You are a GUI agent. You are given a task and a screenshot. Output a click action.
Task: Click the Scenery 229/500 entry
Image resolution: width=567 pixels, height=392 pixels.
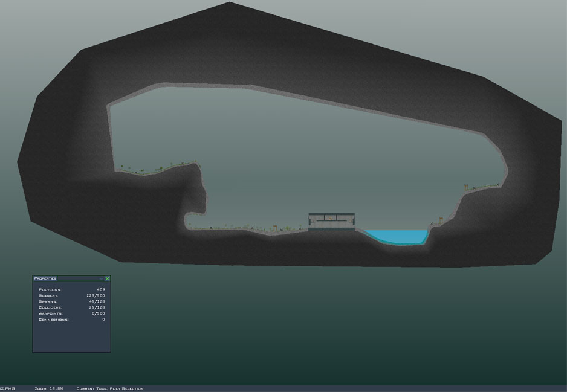[71, 296]
